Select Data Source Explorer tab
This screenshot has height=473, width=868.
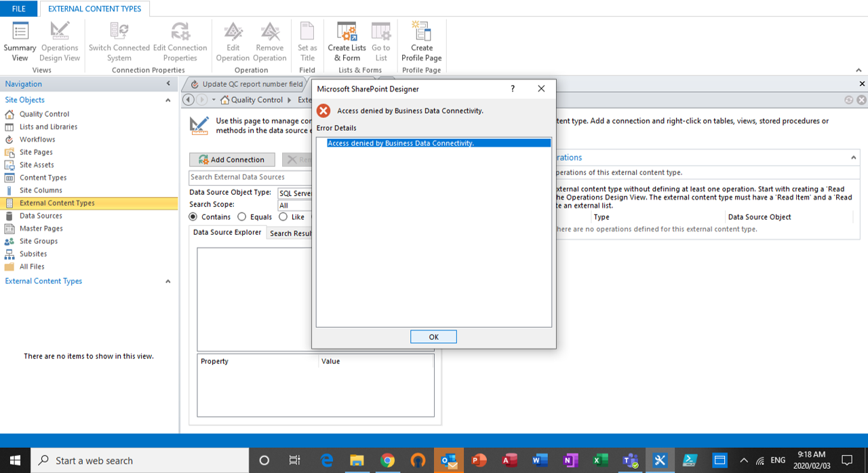227,233
